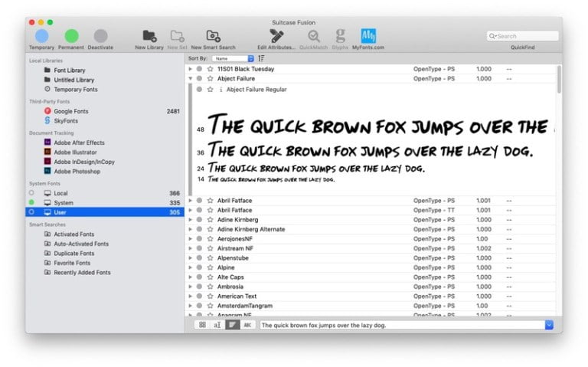Click the gray Deactivate icon

pos(100,37)
